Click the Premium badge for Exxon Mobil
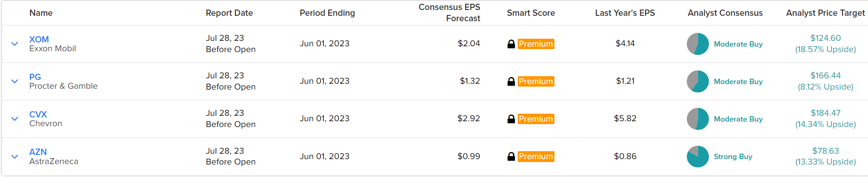 coord(536,44)
